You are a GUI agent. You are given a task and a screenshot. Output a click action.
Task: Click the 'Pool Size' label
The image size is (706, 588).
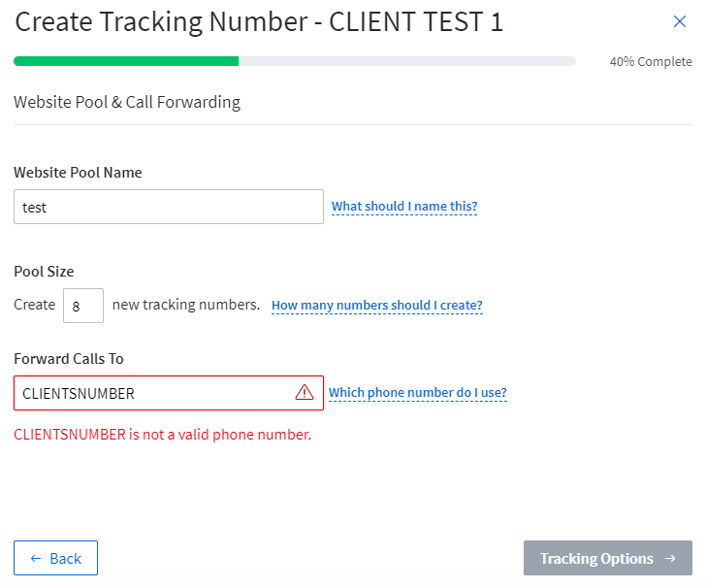44,272
